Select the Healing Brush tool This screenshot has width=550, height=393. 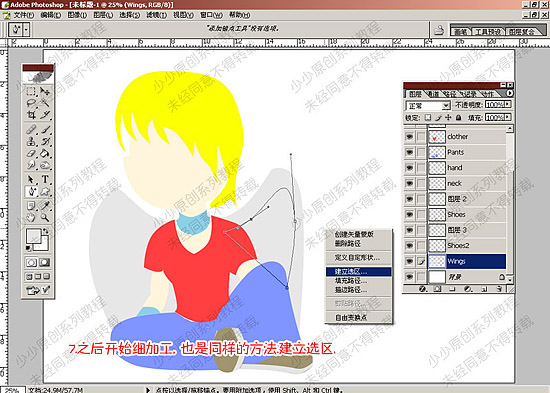click(31, 129)
